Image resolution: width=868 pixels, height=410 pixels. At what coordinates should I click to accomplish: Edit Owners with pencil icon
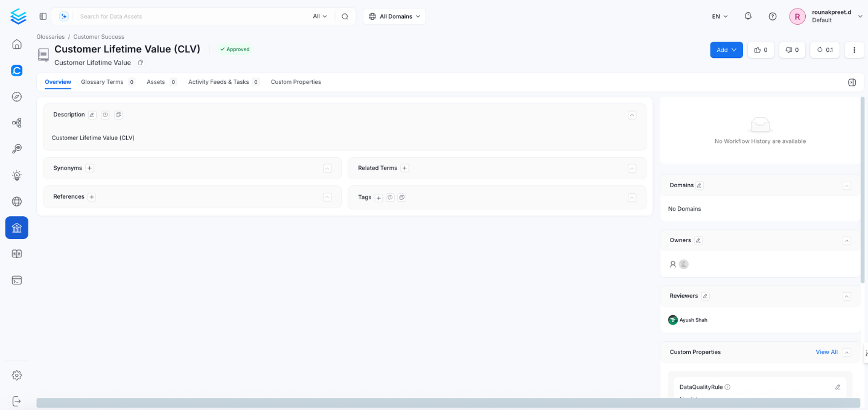point(698,240)
